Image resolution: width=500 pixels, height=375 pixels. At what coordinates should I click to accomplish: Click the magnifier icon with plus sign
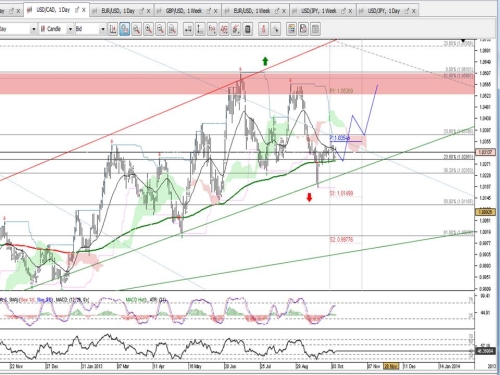[148, 29]
